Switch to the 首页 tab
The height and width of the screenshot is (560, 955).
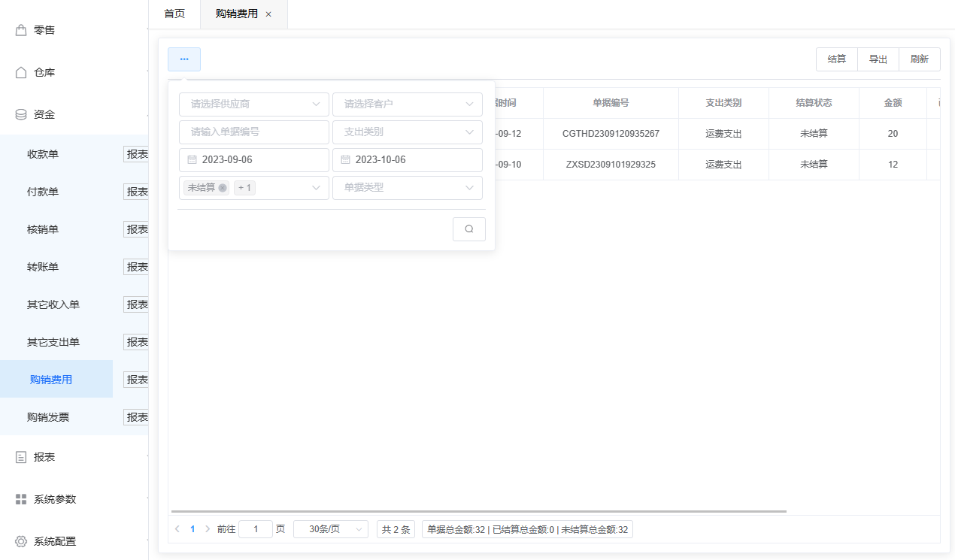(x=174, y=14)
